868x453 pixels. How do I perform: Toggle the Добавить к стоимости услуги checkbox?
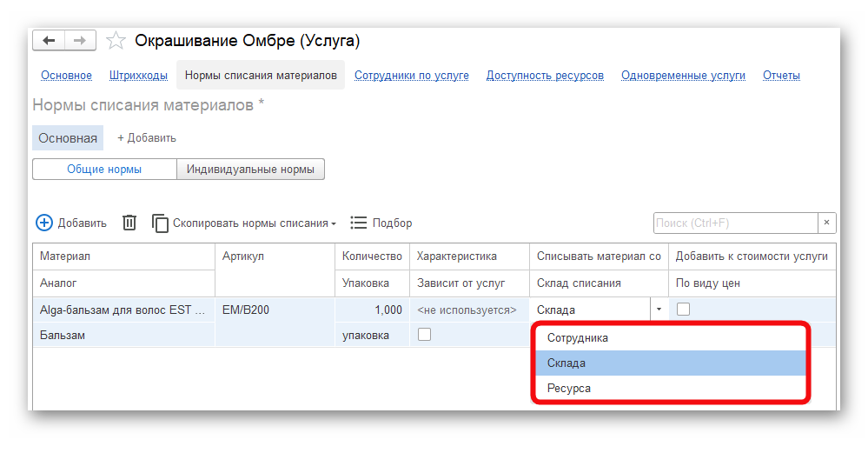683,309
